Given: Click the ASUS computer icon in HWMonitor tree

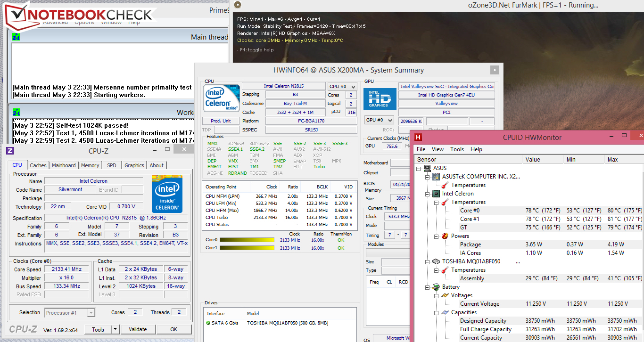Looking at the screenshot, I should 428,168.
